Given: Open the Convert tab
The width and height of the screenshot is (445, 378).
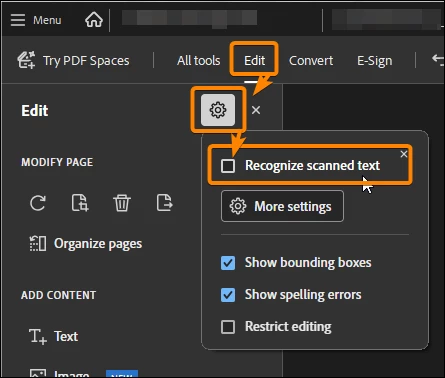Looking at the screenshot, I should [x=311, y=61].
